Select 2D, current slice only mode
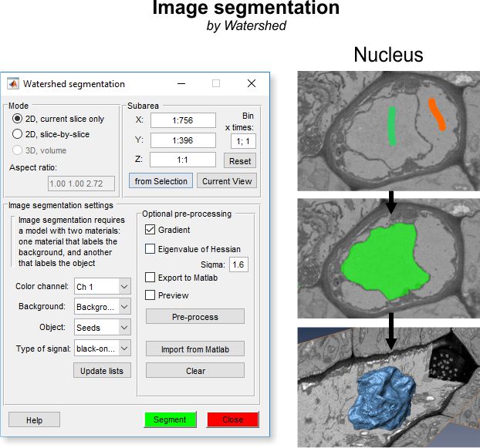The image size is (480, 448). pos(18,120)
